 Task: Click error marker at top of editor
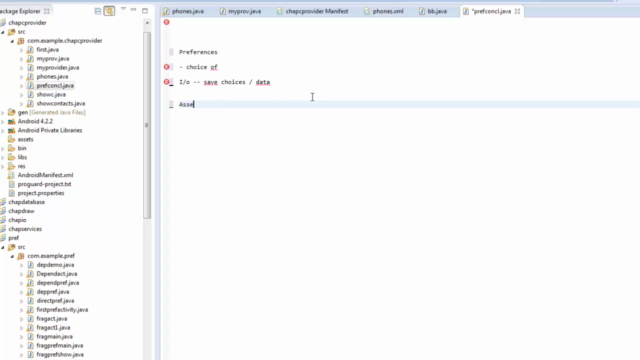coord(167,22)
